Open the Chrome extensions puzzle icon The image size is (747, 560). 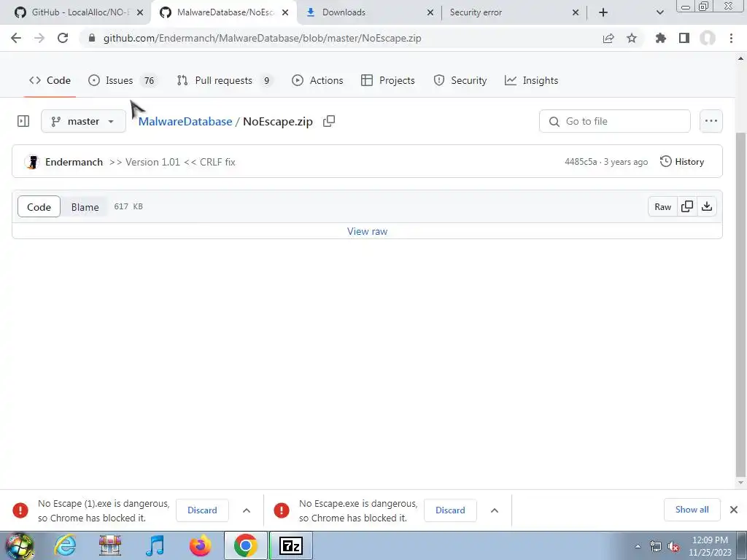660,38
